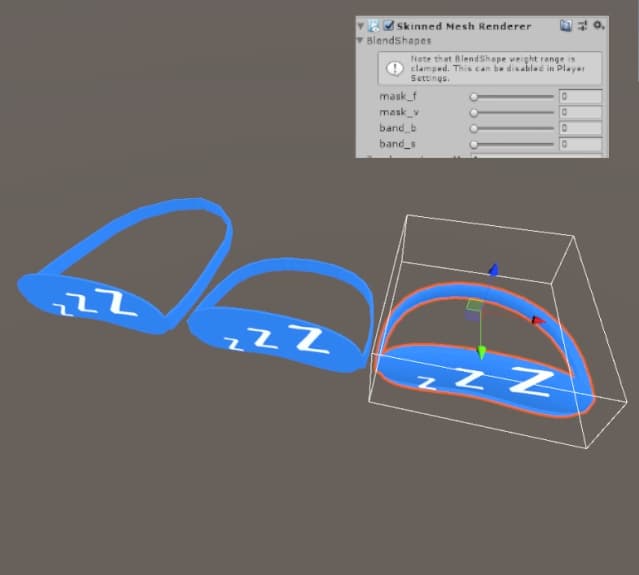The height and width of the screenshot is (575, 639).
Task: Open the component gear settings menu
Action: coord(598,25)
